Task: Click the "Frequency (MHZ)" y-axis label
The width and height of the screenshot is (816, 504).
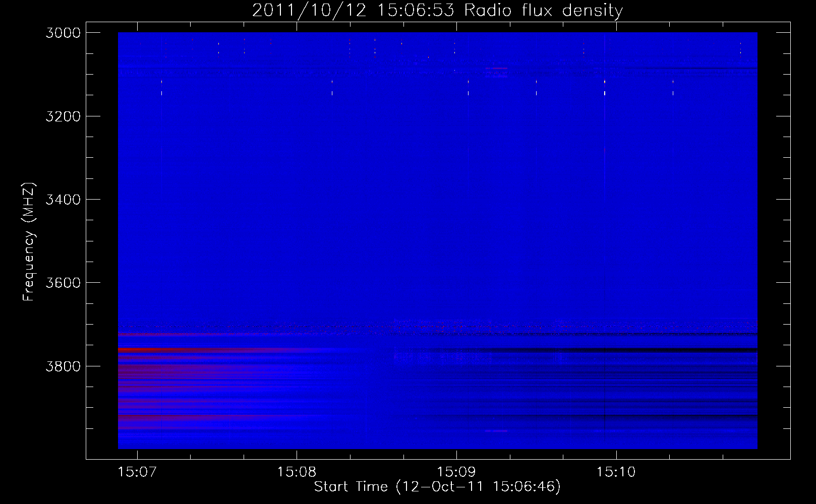Action: pos(29,242)
